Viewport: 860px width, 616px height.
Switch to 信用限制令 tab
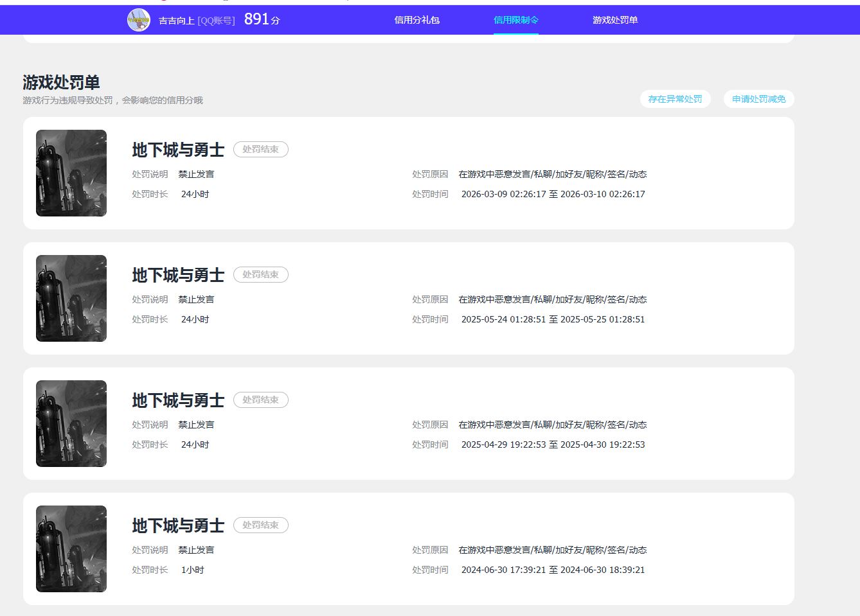516,20
